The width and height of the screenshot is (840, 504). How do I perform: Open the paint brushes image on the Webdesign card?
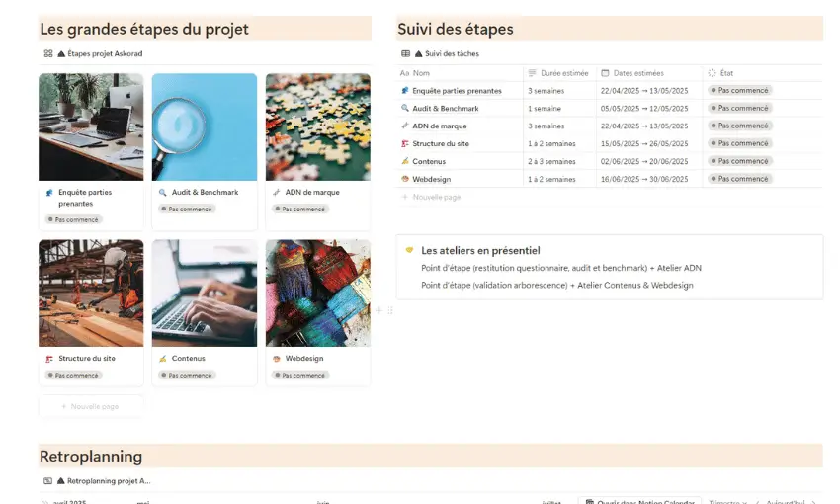coord(317,293)
